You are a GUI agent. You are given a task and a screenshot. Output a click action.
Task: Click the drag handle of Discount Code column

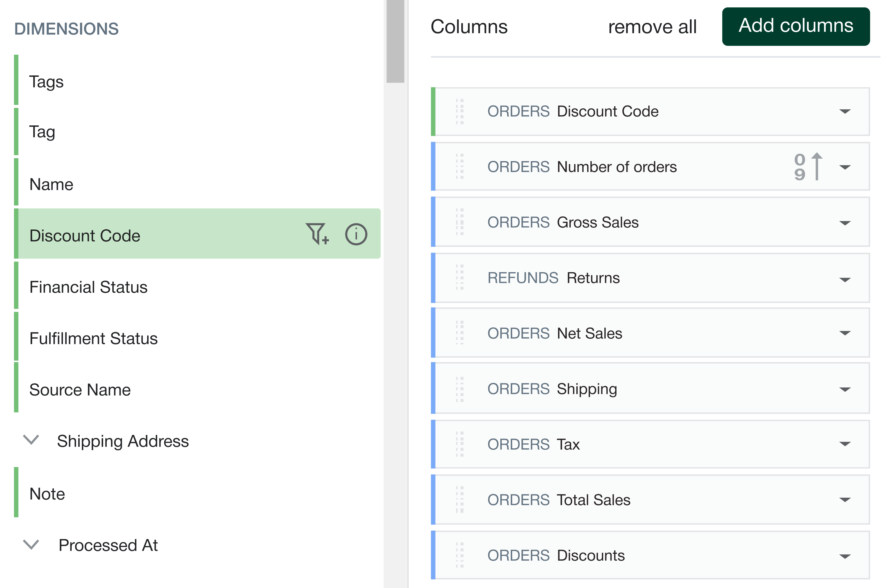460,111
